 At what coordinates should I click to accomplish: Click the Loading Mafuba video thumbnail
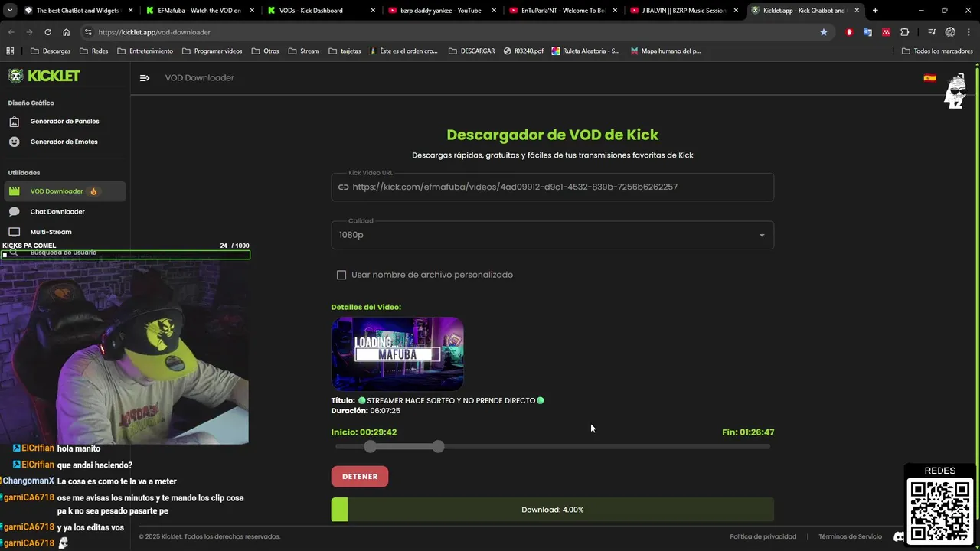(x=397, y=354)
